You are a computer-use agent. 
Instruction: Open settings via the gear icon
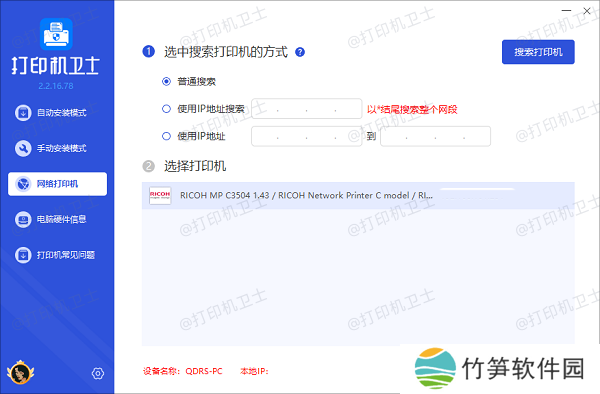coord(98,373)
